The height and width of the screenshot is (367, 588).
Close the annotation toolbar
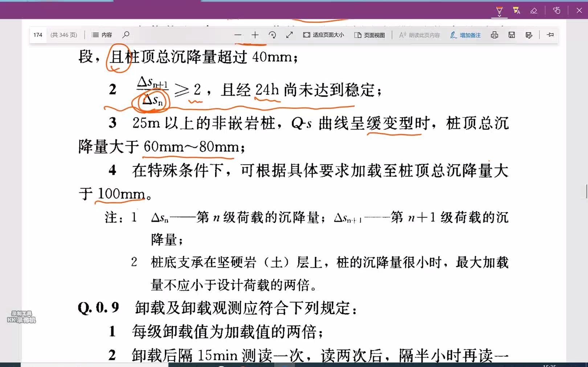(x=579, y=11)
